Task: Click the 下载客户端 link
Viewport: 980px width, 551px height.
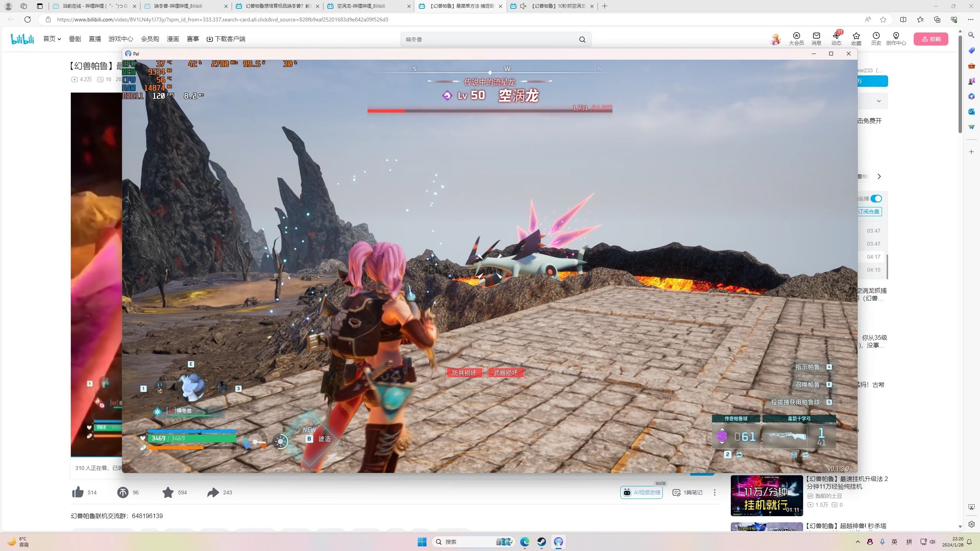Action: tap(226, 39)
